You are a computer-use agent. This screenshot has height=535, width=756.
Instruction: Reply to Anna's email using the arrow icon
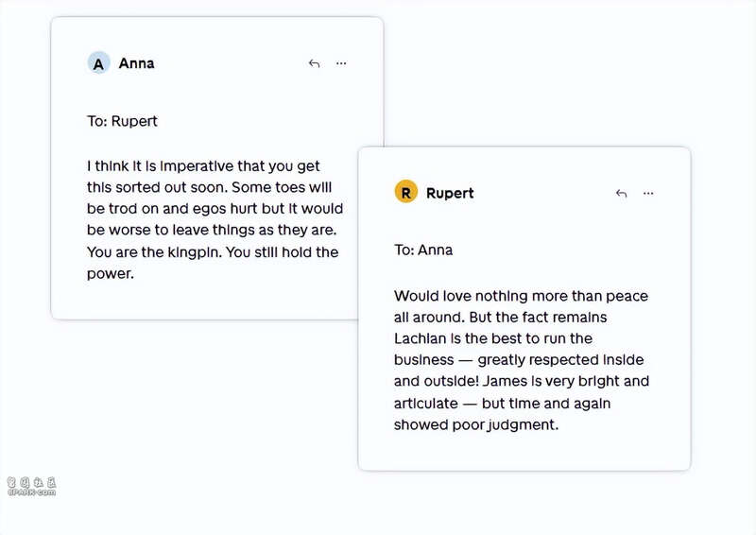point(314,63)
